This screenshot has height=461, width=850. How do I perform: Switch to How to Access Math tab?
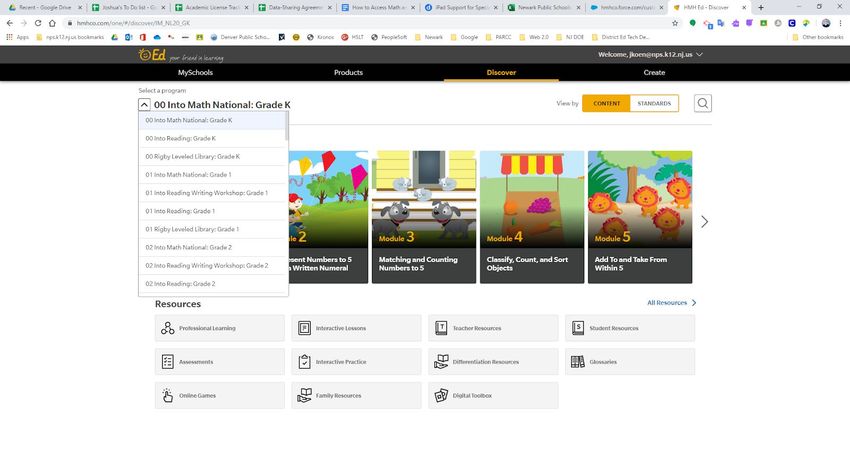coord(378,8)
